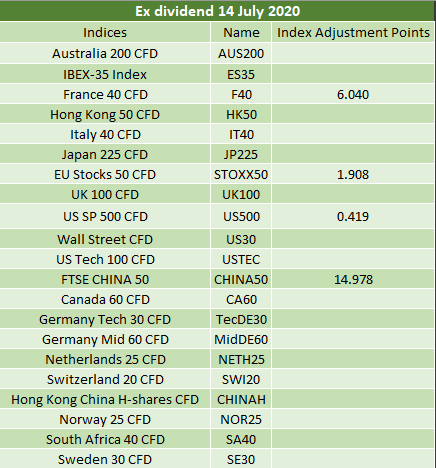436x468 pixels.
Task: Select the 'FTSE CHINA 50' cell
Action: [x=105, y=279]
